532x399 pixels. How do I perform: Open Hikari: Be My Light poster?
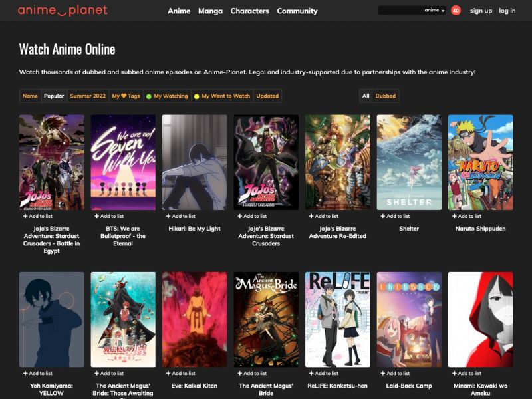pyautogui.click(x=194, y=162)
